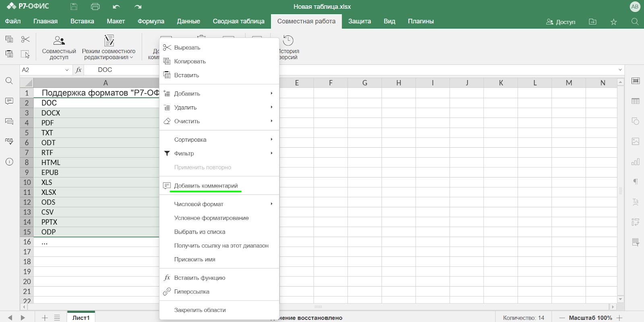This screenshot has width=644, height=322.
Task: Select the Лист1 sheet tab
Action: tap(81, 317)
